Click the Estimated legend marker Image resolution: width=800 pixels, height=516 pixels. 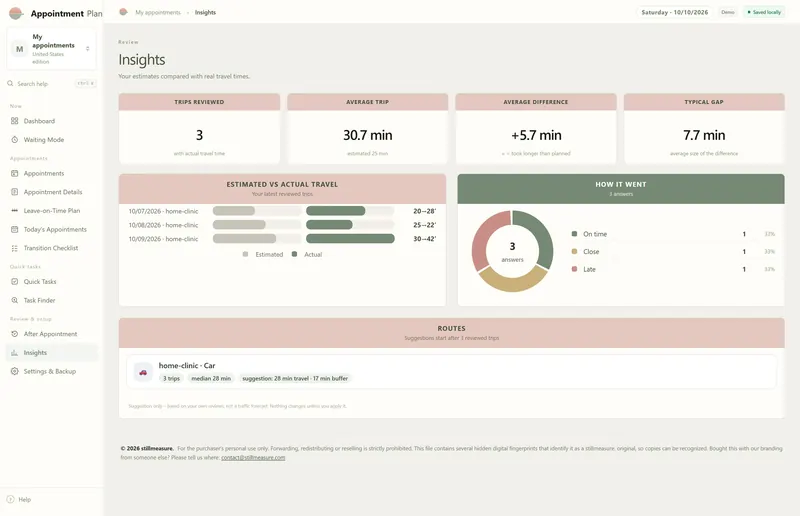(x=245, y=254)
